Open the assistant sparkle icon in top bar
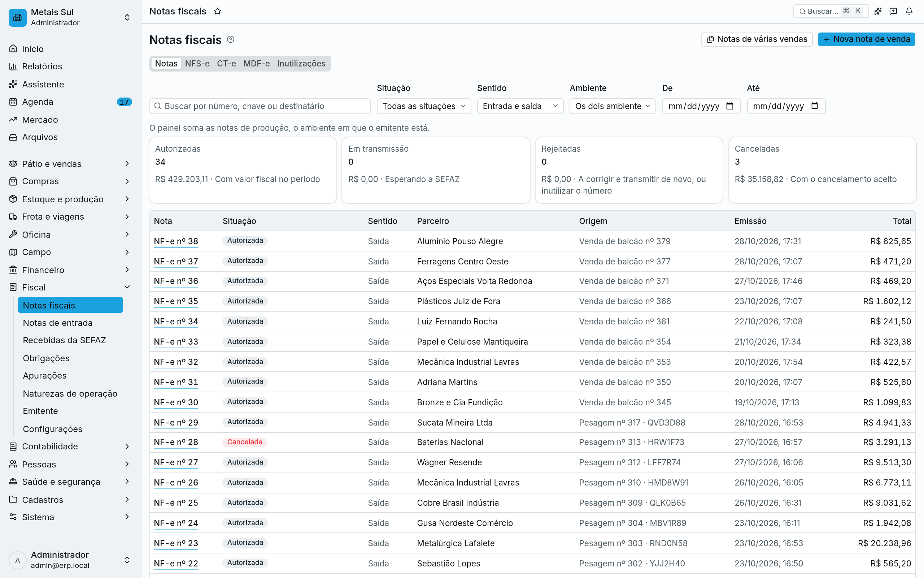This screenshot has height=578, width=924. tap(878, 11)
